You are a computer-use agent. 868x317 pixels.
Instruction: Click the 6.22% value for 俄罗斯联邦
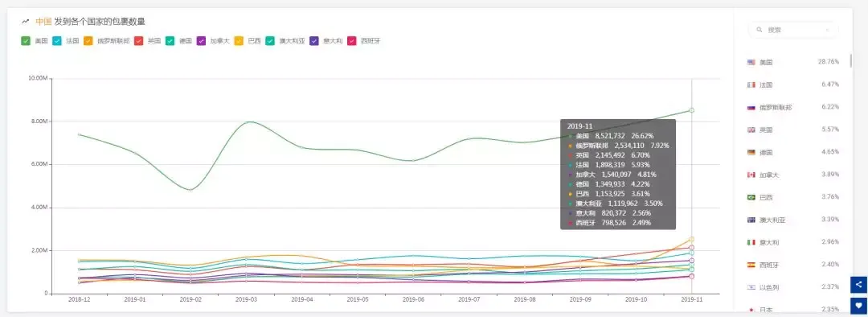(x=830, y=106)
